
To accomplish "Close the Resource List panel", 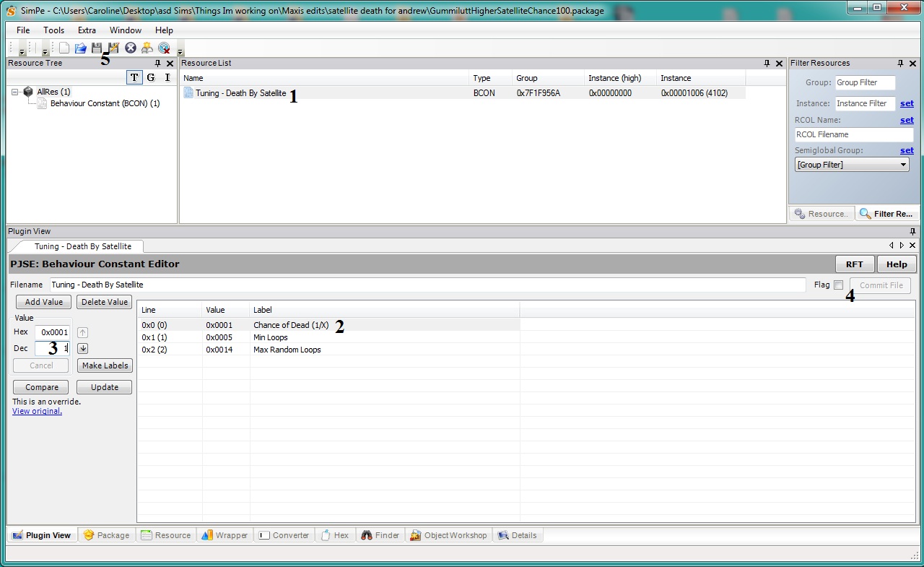I will click(780, 64).
